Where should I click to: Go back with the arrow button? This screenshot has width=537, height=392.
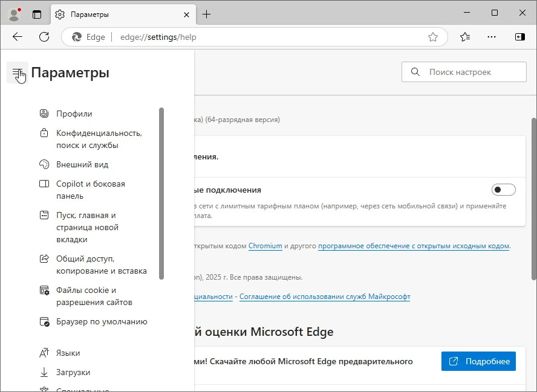coord(17,37)
